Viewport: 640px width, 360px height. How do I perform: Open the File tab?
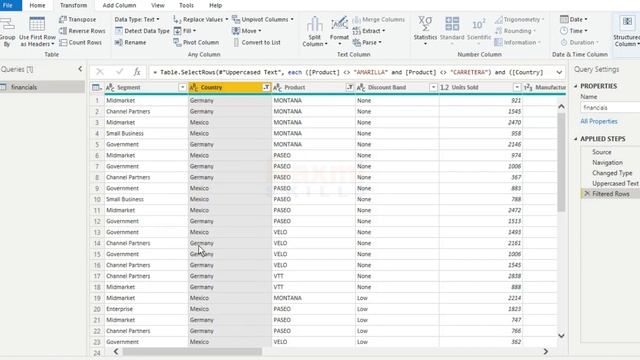8,5
